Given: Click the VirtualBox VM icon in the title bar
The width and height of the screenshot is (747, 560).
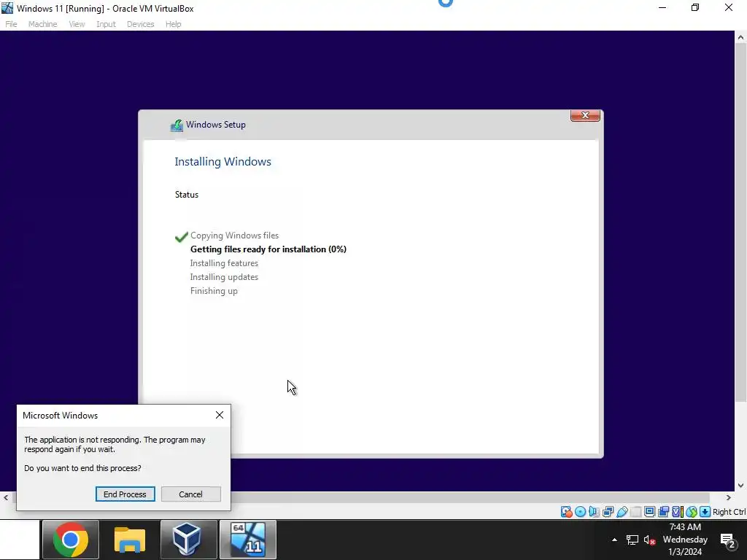Looking at the screenshot, I should [x=7, y=7].
